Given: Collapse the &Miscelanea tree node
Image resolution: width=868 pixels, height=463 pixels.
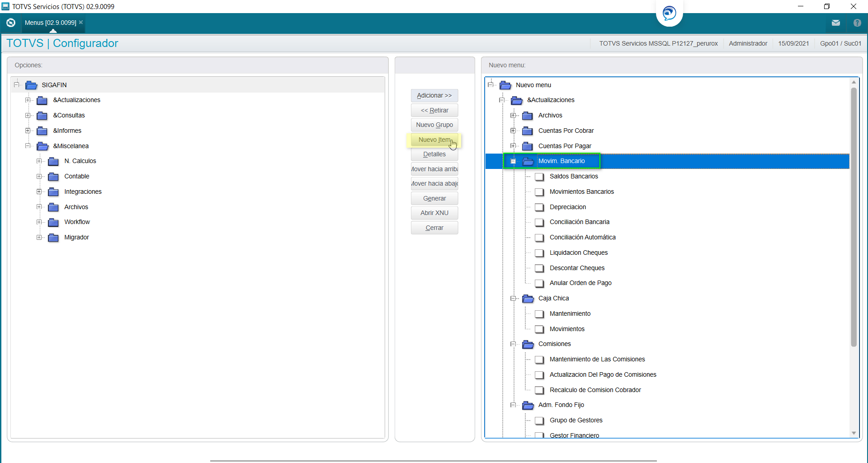Looking at the screenshot, I should (28, 145).
